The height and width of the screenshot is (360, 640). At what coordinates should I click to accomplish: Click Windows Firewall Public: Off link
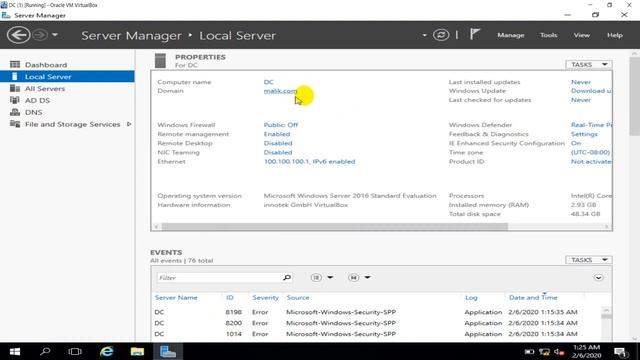coord(281,125)
